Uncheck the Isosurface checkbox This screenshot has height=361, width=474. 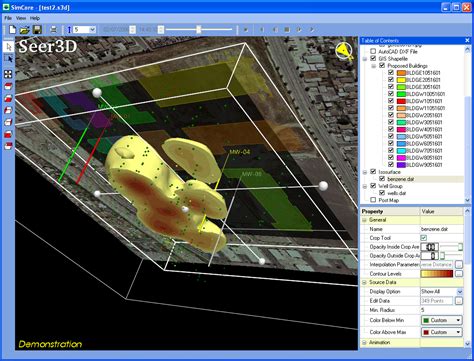373,172
